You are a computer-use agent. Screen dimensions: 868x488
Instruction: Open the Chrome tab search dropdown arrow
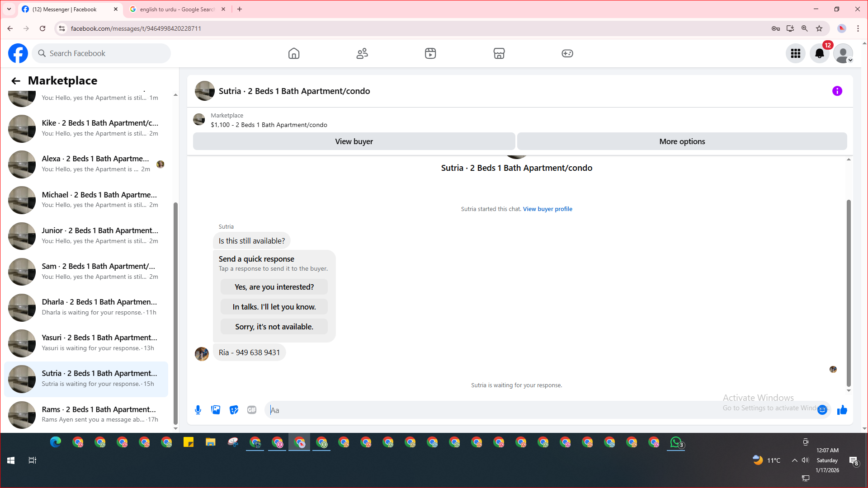(x=9, y=9)
